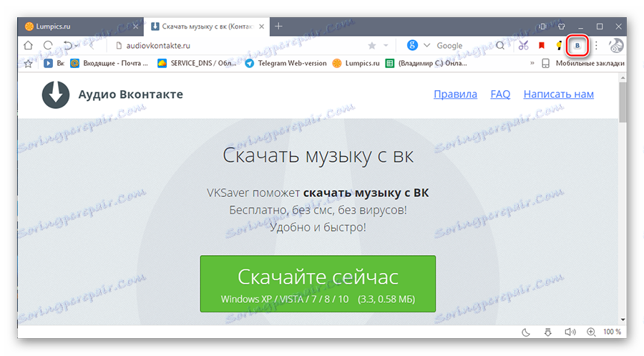Image resolution: width=644 pixels, height=356 pixels.
Task: Open the search engine selector chevron
Action: [x=426, y=45]
